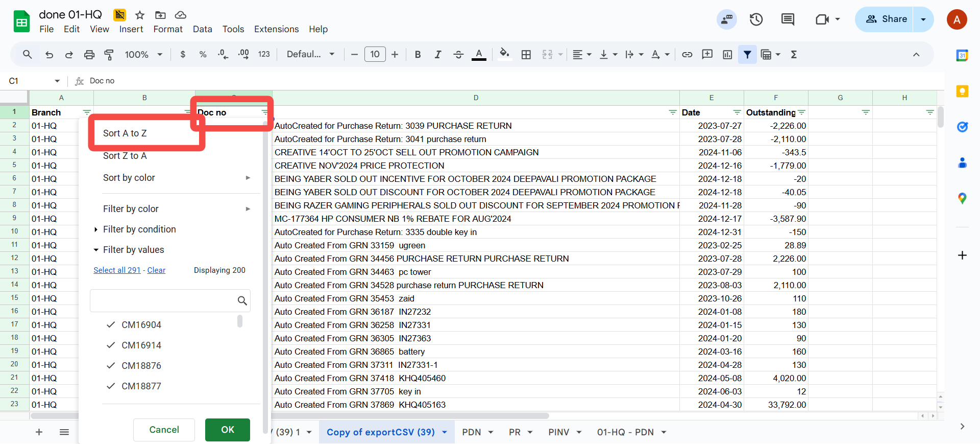Switch to the PINV sheet tab
The height and width of the screenshot is (444, 980).
click(559, 432)
